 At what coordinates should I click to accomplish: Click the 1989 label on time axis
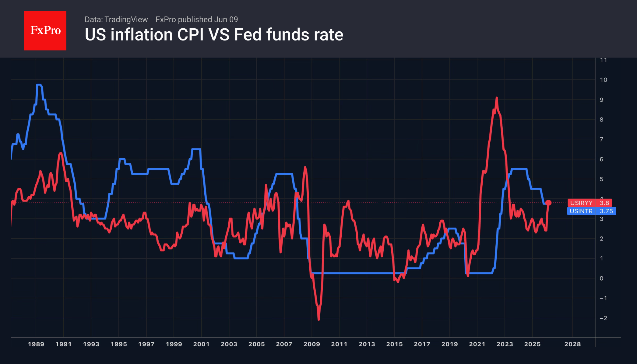(36, 344)
